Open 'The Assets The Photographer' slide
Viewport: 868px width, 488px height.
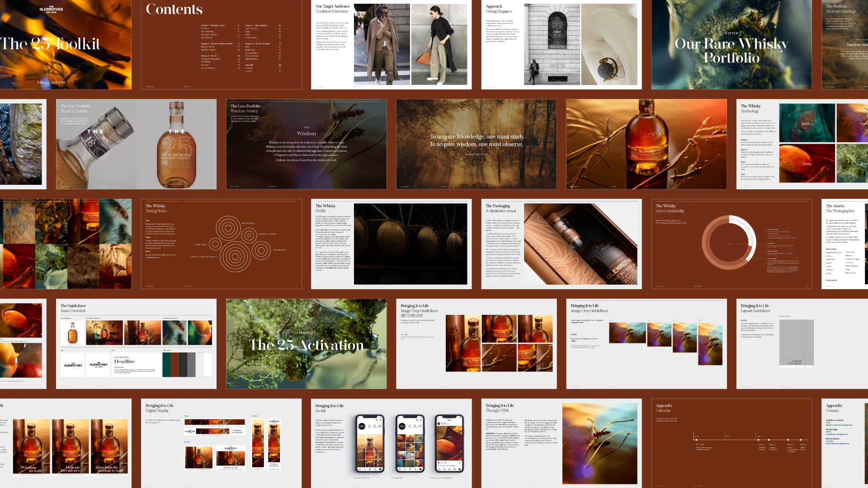point(844,244)
